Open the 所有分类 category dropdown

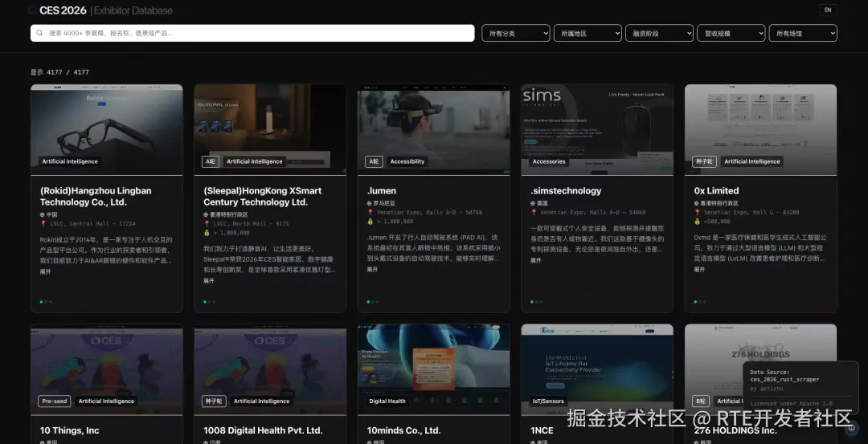pos(515,33)
